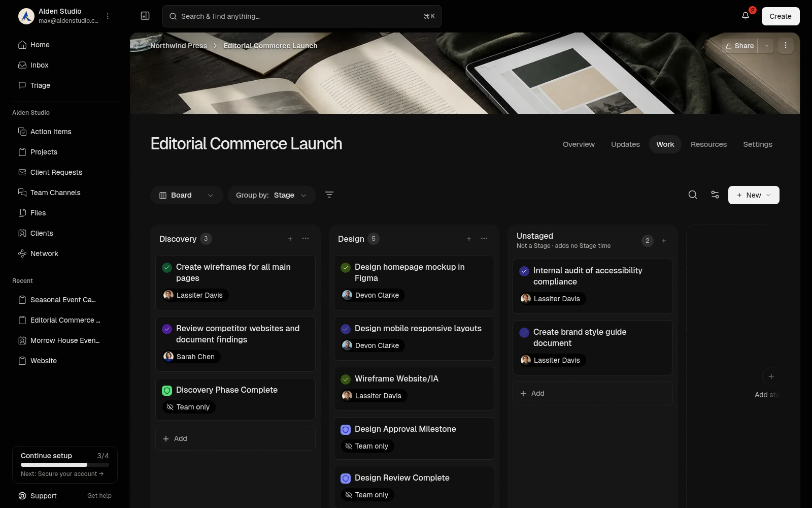Expand the Share options chevron
Image resolution: width=812 pixels, height=508 pixels.
(767, 46)
